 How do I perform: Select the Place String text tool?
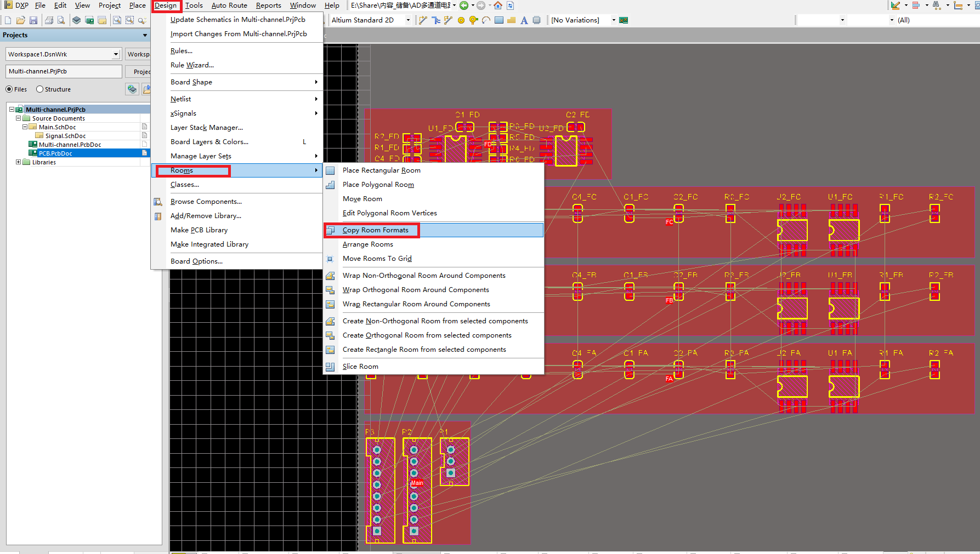click(x=524, y=20)
